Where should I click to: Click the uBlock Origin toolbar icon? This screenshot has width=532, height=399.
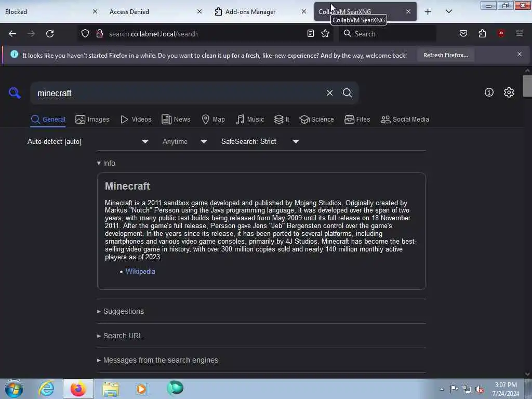tap(501, 33)
